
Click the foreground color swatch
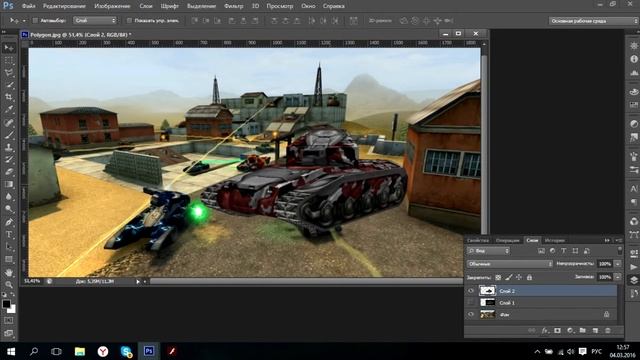(x=6, y=304)
